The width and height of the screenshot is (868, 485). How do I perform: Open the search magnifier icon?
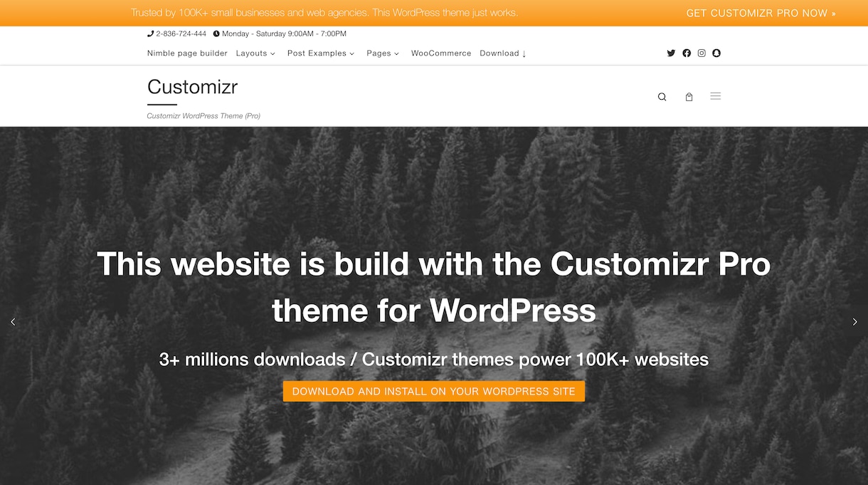(662, 97)
